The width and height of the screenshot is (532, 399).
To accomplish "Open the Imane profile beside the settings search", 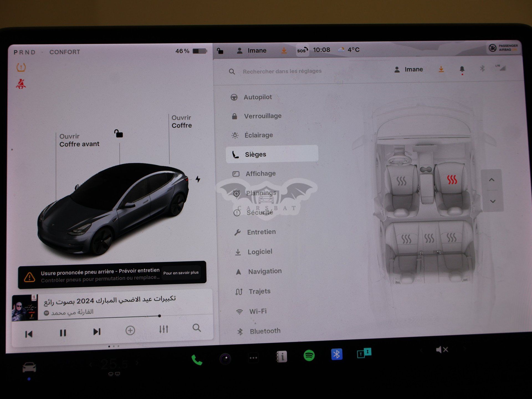I will (408, 69).
